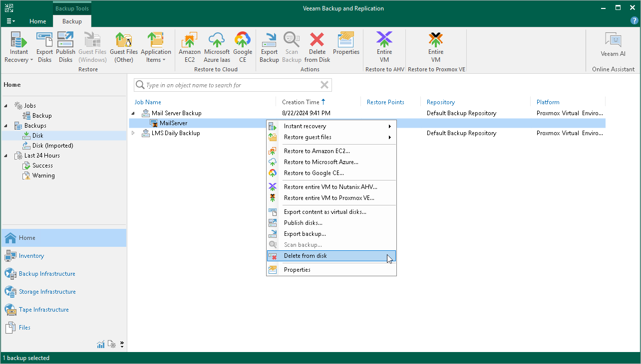Open the navigation pane overflow options chevron
Image resolution: width=641 pixels, height=364 pixels.
click(x=122, y=344)
